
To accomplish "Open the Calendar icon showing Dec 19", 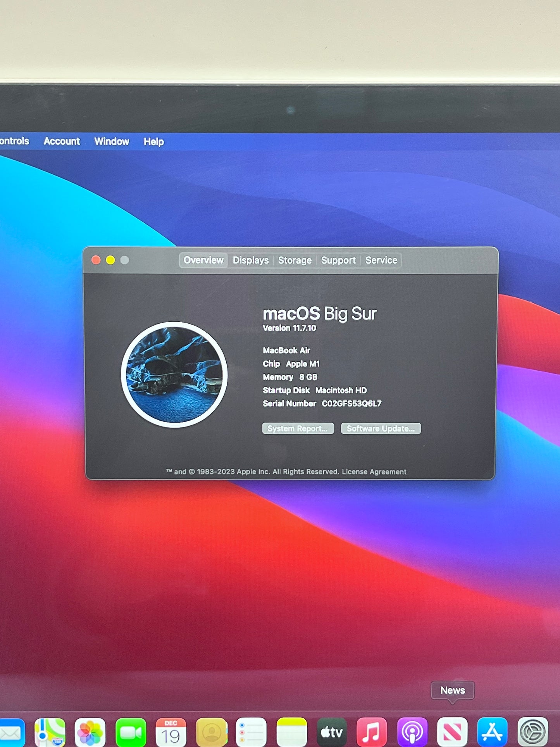I will pyautogui.click(x=171, y=732).
